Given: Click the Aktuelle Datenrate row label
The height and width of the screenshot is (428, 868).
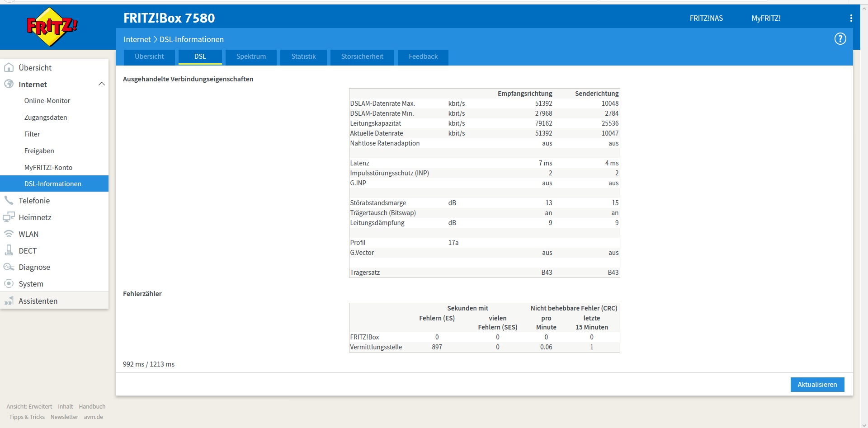Looking at the screenshot, I should (377, 133).
